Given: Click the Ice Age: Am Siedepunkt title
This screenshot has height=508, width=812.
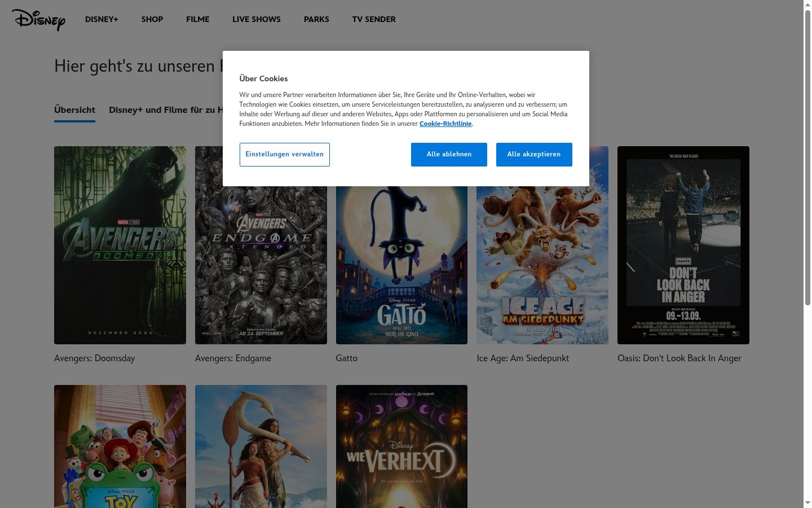Looking at the screenshot, I should 523,358.
